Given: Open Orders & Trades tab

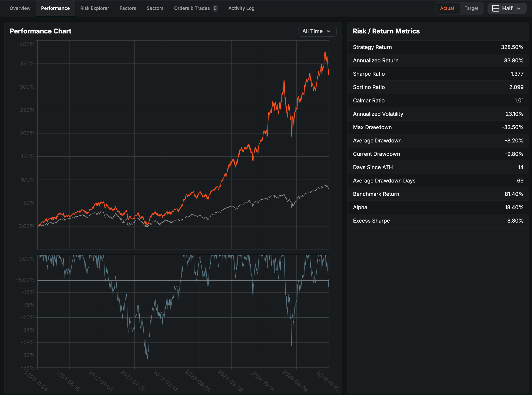Looking at the screenshot, I should point(192,8).
